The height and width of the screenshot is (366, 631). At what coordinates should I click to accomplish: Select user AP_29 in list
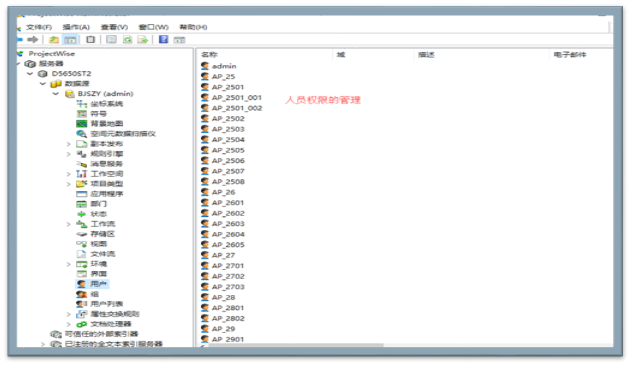tap(223, 329)
